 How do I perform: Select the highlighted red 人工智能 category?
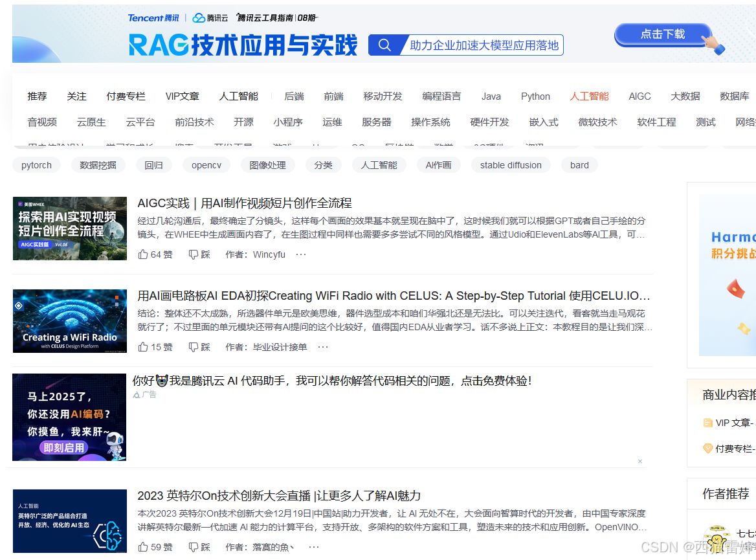point(589,96)
